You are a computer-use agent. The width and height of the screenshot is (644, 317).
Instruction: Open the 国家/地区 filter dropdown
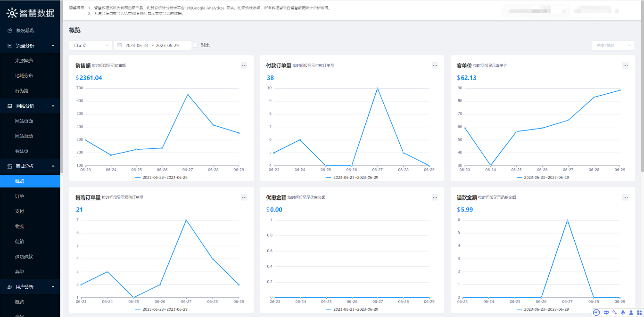pyautogui.click(x=613, y=45)
